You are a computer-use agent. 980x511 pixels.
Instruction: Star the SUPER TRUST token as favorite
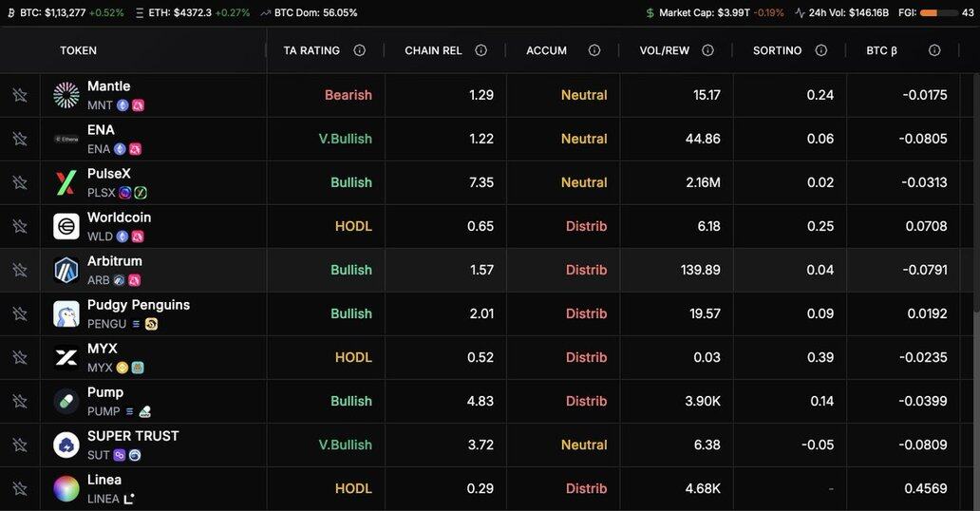[x=20, y=445]
